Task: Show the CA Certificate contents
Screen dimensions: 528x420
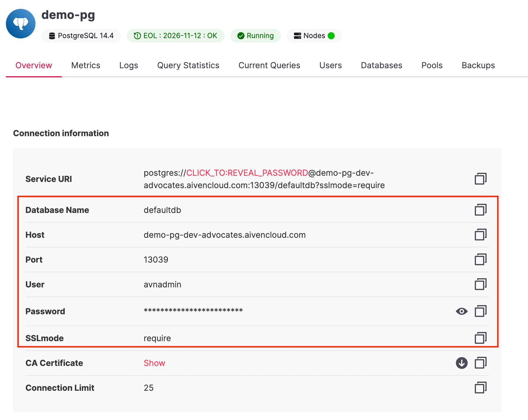Action: coord(154,363)
